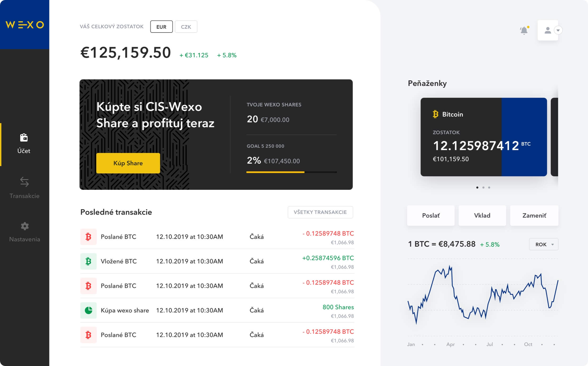Open the Účet sidebar section
The width and height of the screenshot is (588, 366).
24,144
